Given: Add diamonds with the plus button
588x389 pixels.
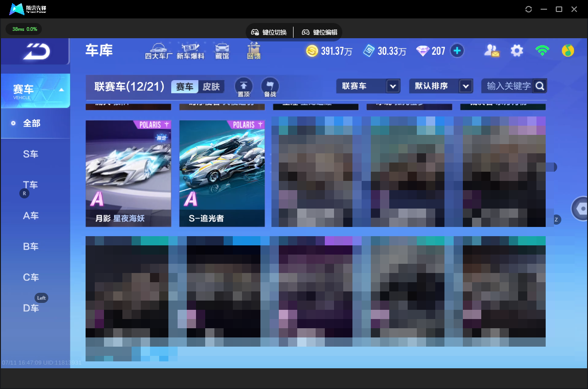Looking at the screenshot, I should [x=457, y=51].
